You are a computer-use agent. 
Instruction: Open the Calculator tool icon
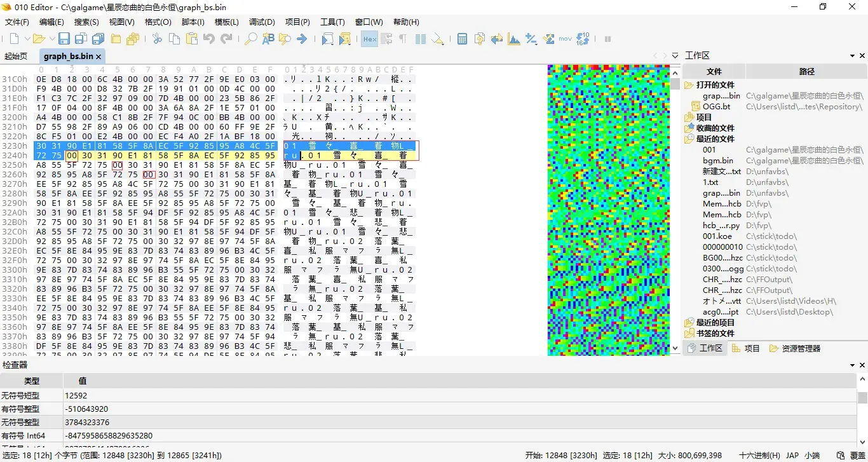pos(462,39)
